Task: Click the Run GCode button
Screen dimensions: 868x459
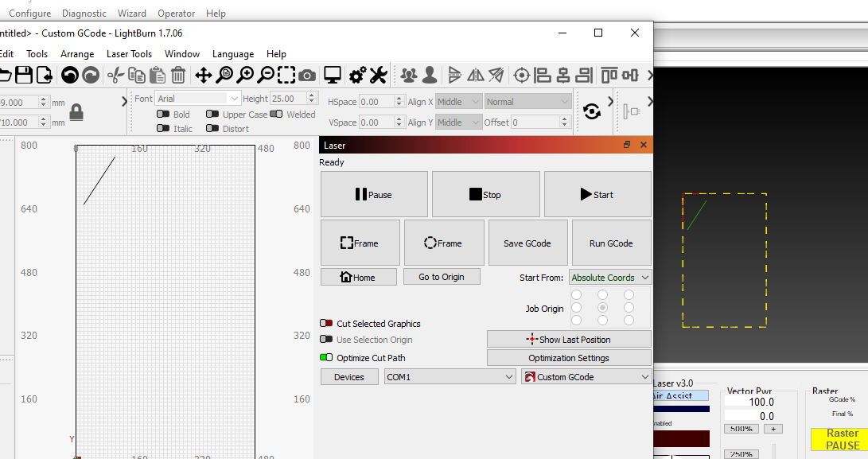Action: [x=611, y=243]
